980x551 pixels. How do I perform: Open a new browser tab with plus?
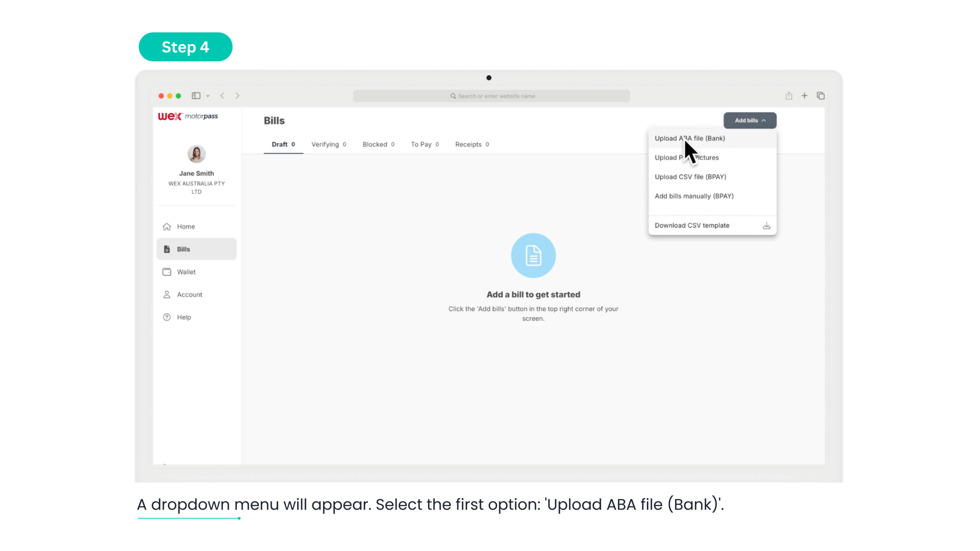click(x=804, y=96)
